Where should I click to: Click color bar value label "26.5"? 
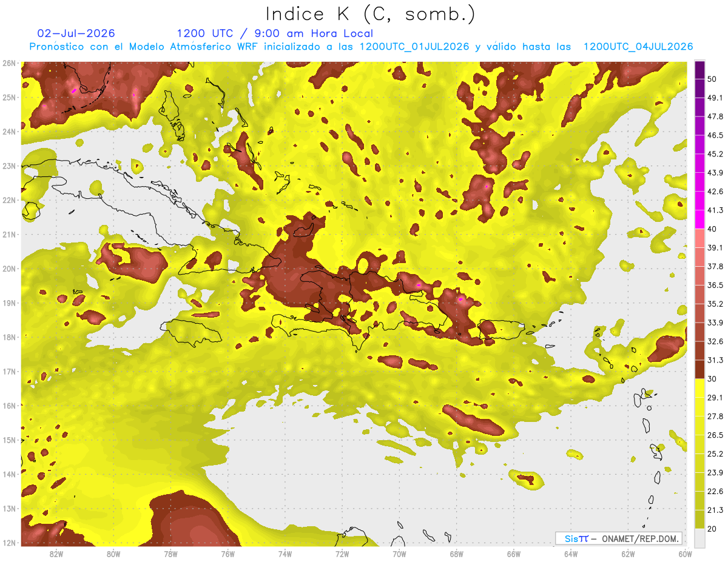point(715,435)
